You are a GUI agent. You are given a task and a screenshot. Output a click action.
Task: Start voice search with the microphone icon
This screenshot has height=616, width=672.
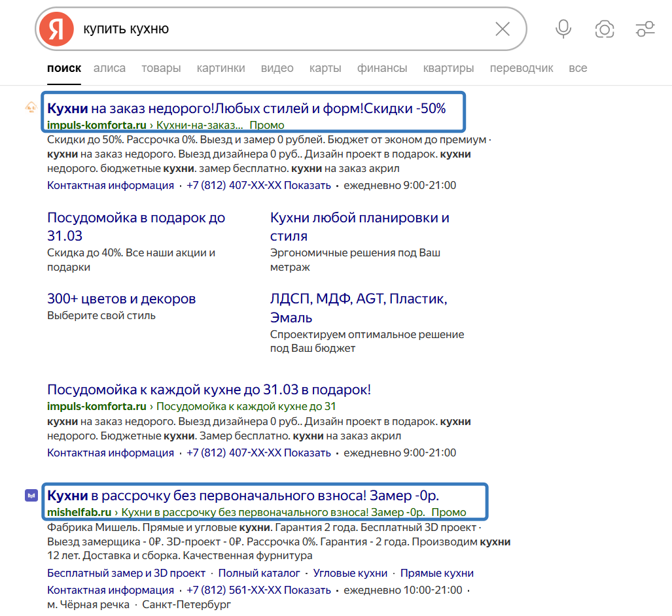(563, 29)
